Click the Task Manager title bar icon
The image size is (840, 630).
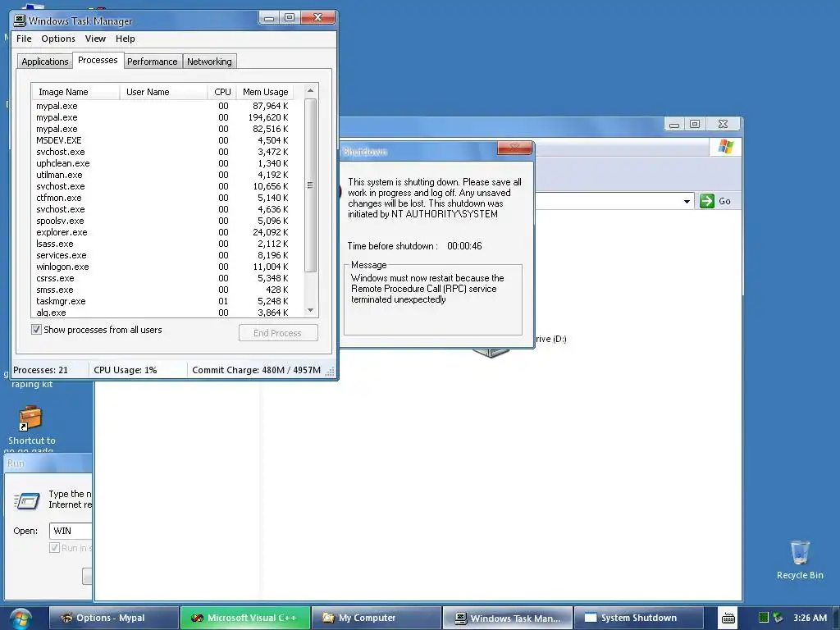pos(20,21)
